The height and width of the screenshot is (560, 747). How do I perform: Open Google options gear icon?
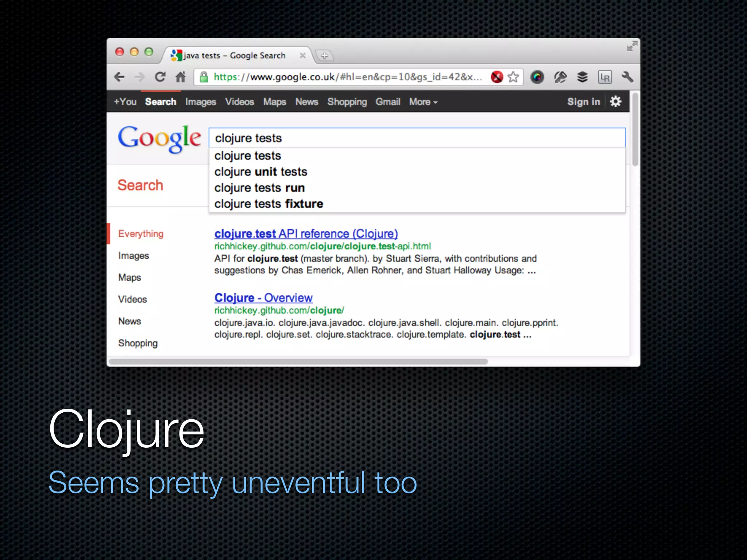point(616,101)
